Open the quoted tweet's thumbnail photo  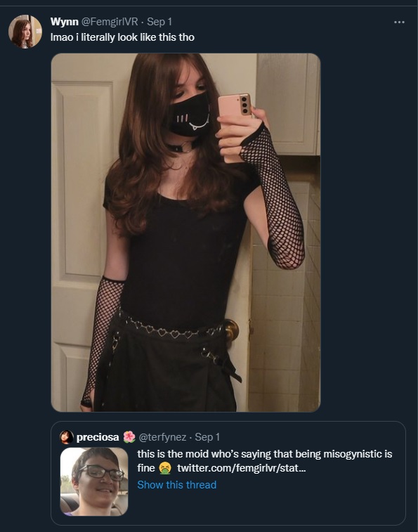(x=94, y=481)
